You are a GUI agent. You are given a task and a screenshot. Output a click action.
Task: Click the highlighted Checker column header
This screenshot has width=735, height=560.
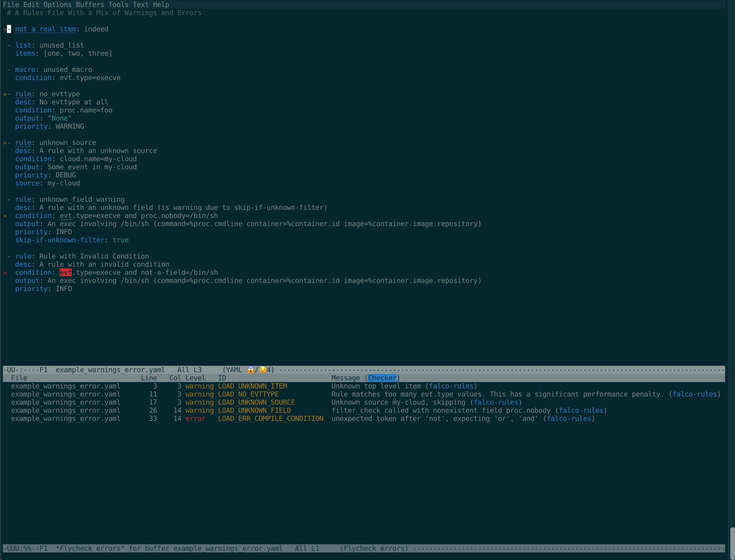[x=382, y=378]
